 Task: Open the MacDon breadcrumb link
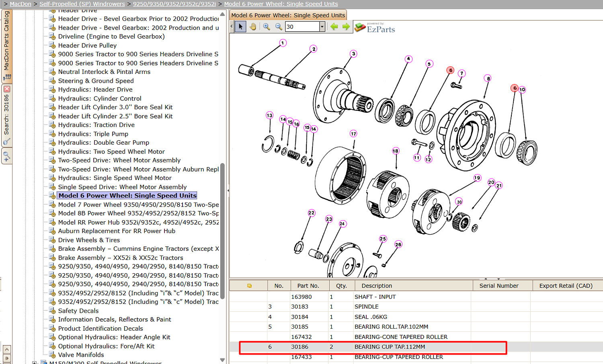click(21, 4)
